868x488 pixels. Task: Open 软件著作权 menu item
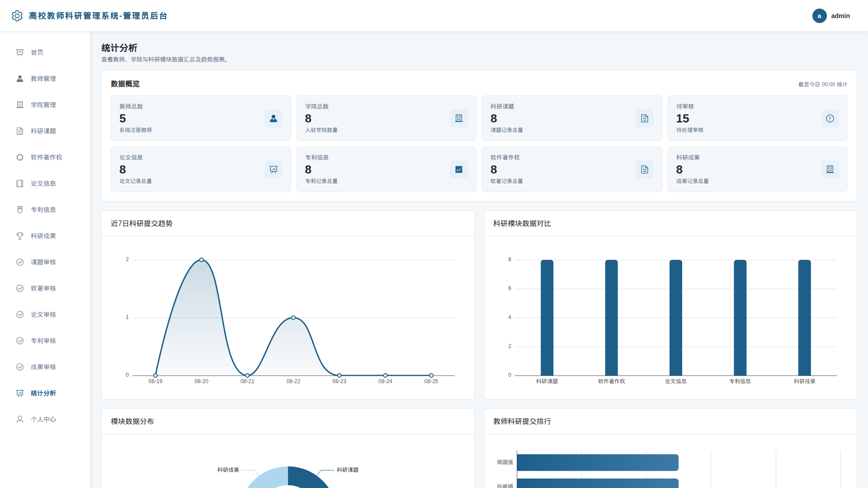(x=45, y=157)
